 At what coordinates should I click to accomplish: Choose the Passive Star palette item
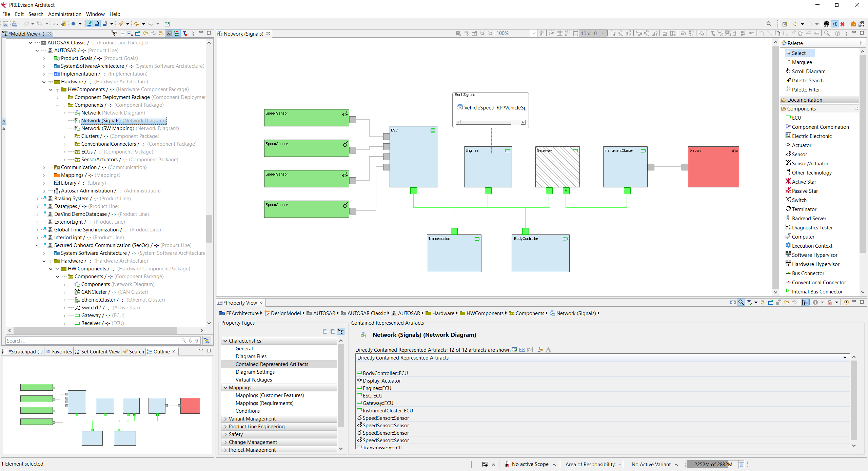802,191
